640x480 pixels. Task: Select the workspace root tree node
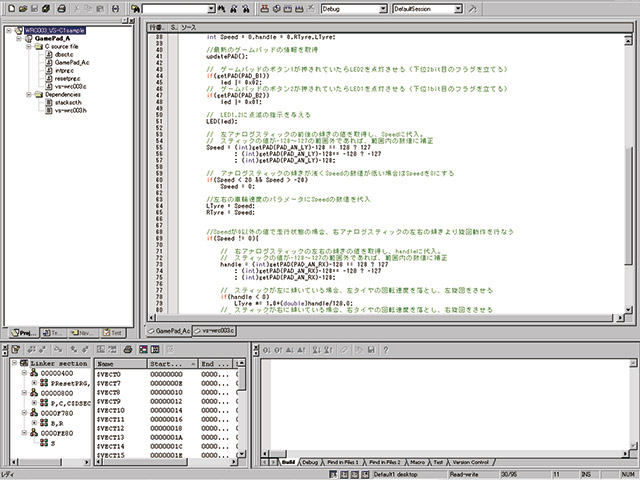tap(55, 30)
